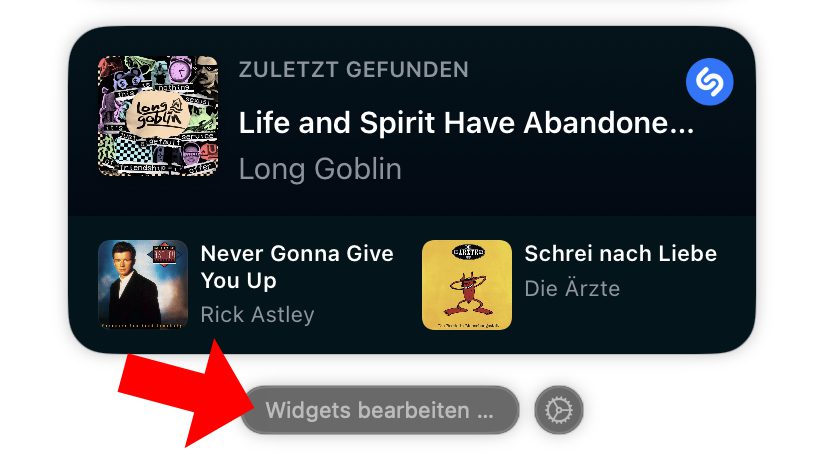Image resolution: width=816 pixels, height=460 pixels.
Task: Open "Never Gonna Give You Up" song title
Action: [x=297, y=267]
